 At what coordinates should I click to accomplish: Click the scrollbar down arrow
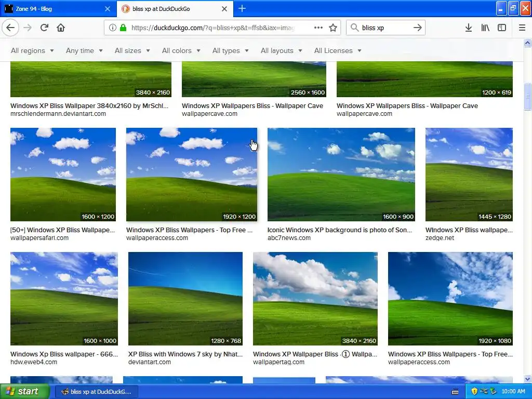[x=528, y=379]
